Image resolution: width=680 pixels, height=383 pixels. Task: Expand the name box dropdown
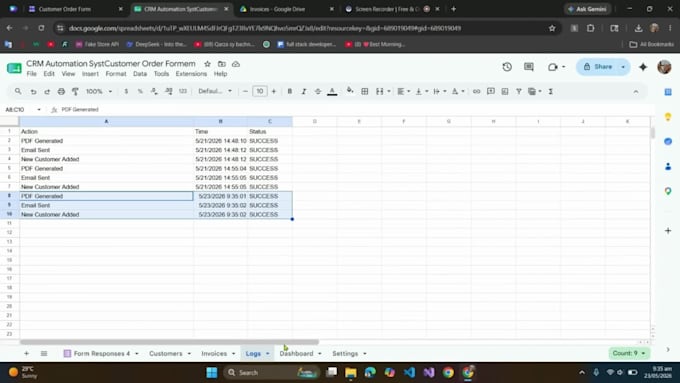(39, 110)
